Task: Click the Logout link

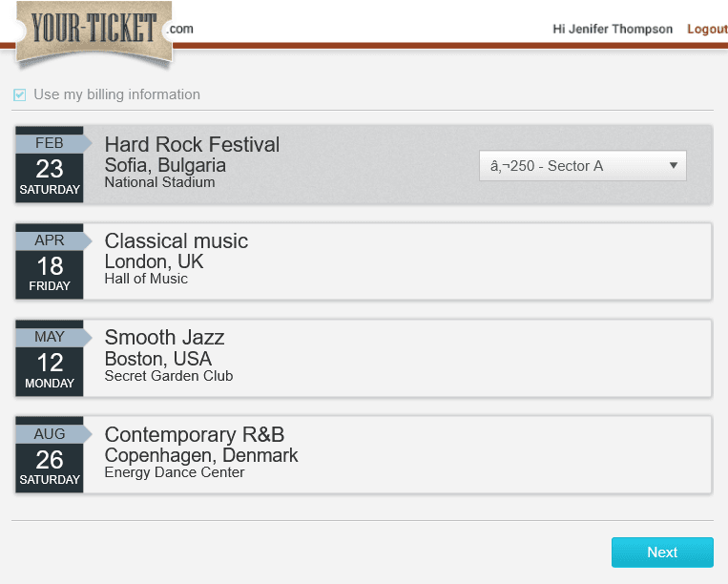Action: (x=707, y=30)
